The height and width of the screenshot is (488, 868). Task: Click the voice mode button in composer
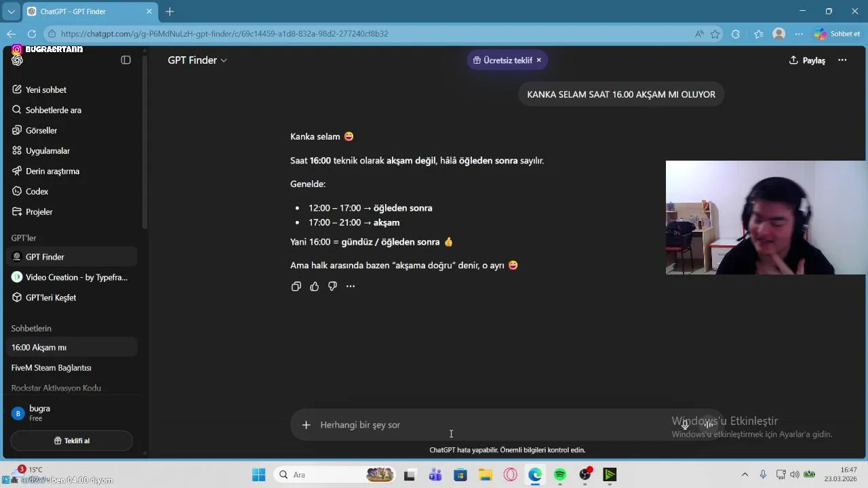708,425
